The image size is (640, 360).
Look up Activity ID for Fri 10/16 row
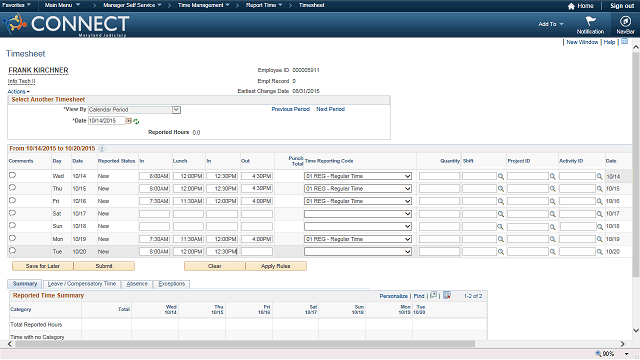click(599, 201)
